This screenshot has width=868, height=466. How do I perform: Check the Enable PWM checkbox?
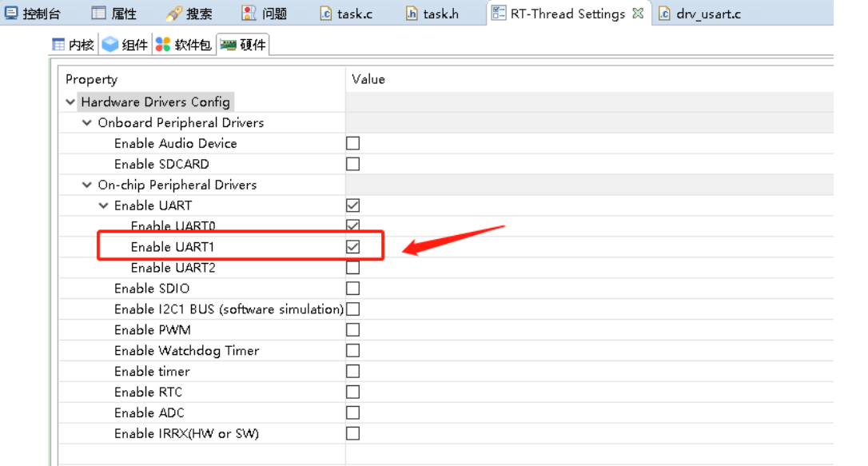(352, 330)
